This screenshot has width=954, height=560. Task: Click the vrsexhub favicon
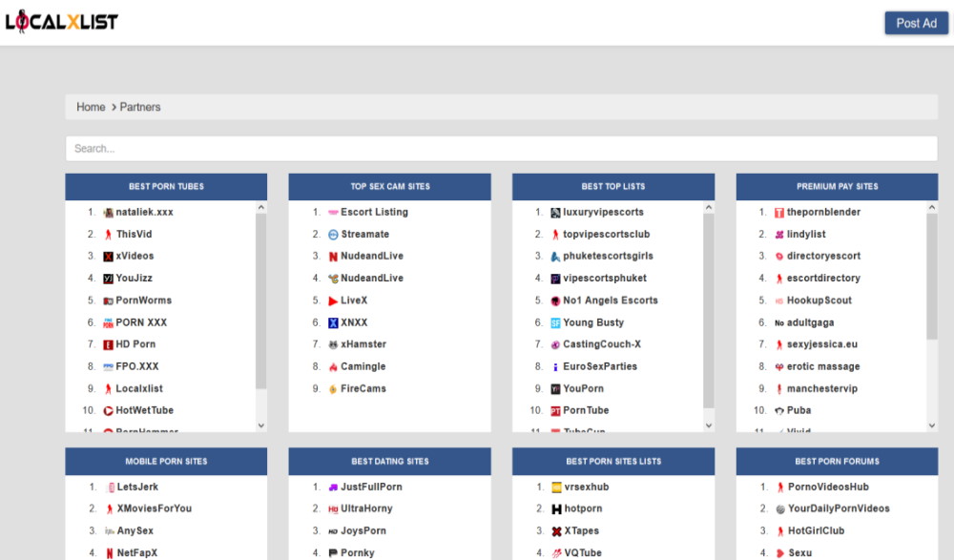pos(556,487)
